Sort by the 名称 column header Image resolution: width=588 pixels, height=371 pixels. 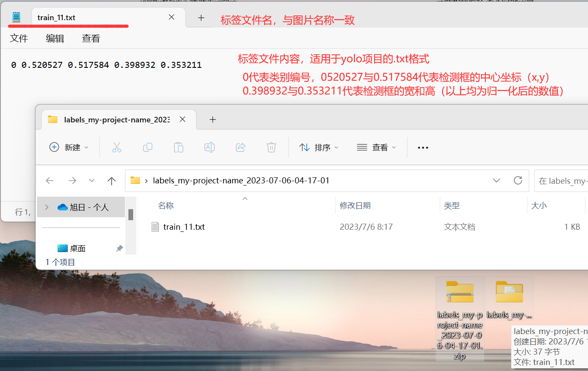click(x=166, y=206)
